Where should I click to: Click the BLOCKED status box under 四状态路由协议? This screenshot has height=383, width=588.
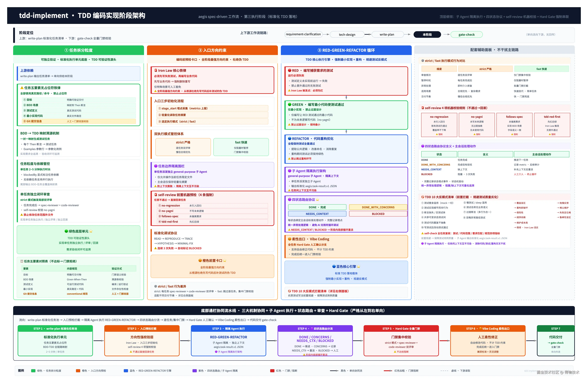(378, 214)
